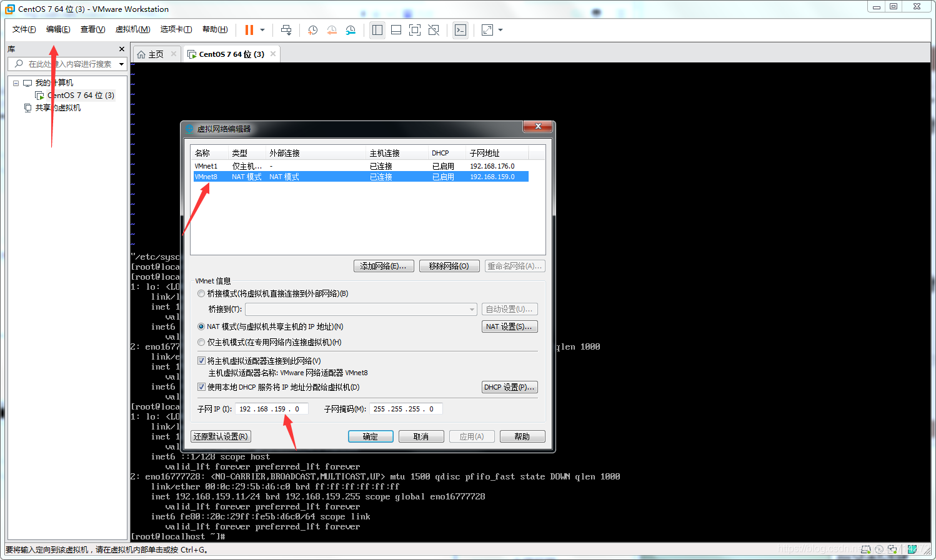The image size is (936, 560).
Task: Click the DHCP column header
Action: pyautogui.click(x=447, y=153)
